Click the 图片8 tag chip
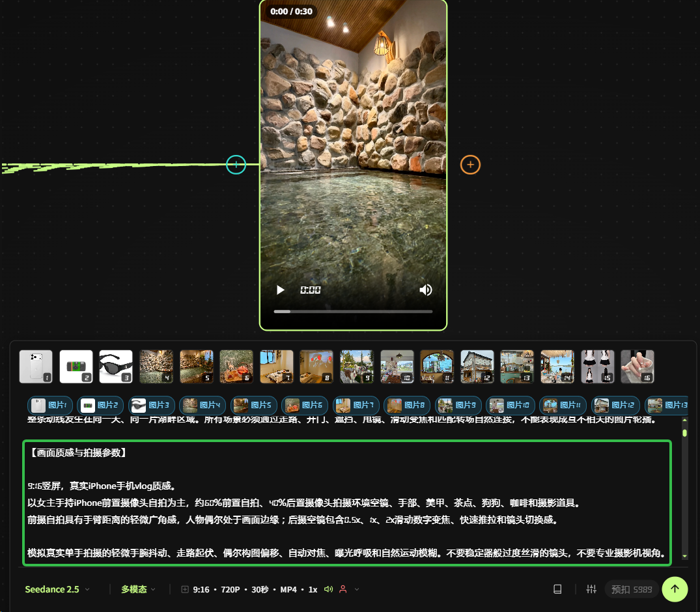Image resolution: width=700 pixels, height=612 pixels. click(407, 406)
